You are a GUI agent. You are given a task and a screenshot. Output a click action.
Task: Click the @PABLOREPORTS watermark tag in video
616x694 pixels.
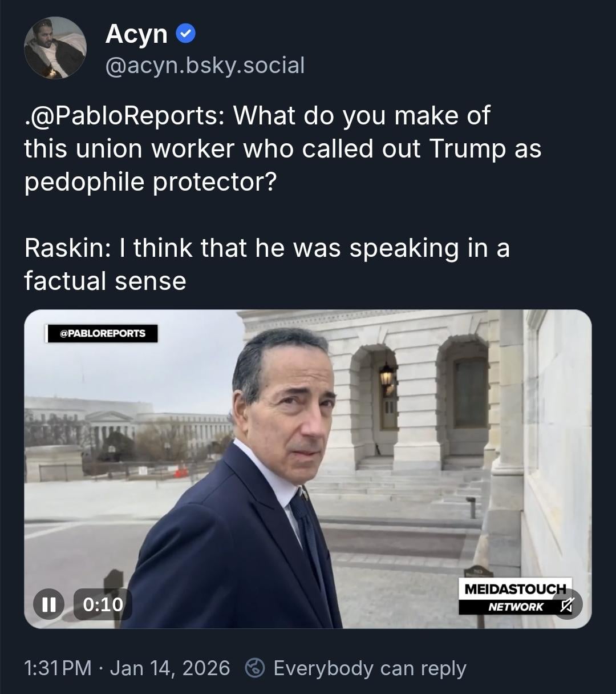[103, 333]
